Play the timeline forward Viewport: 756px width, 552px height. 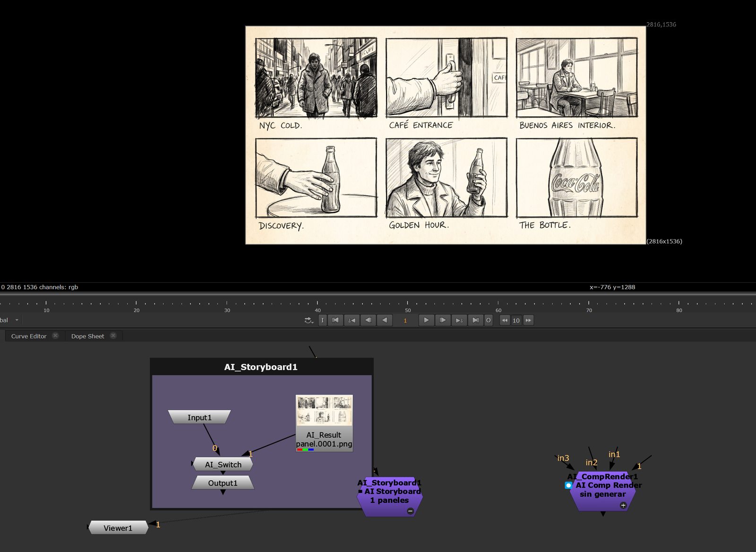tap(426, 320)
